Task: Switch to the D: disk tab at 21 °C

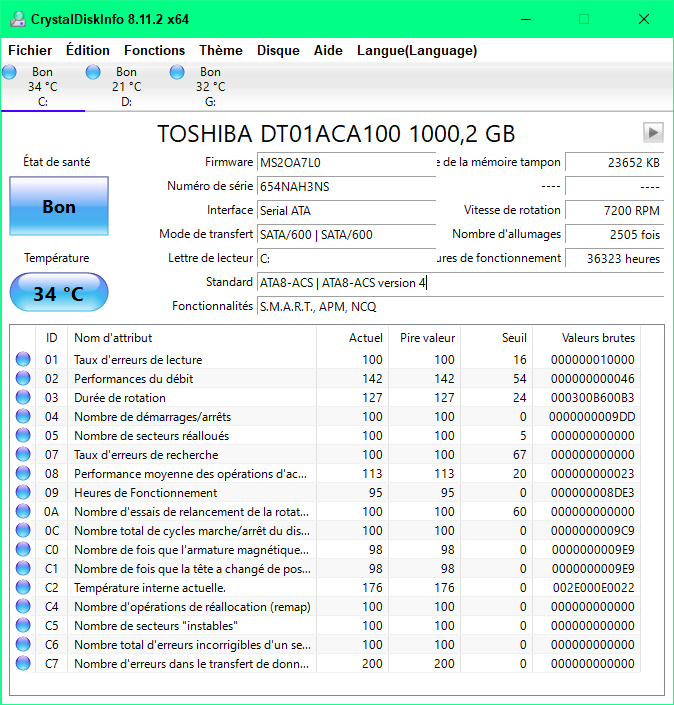Action: pos(126,87)
